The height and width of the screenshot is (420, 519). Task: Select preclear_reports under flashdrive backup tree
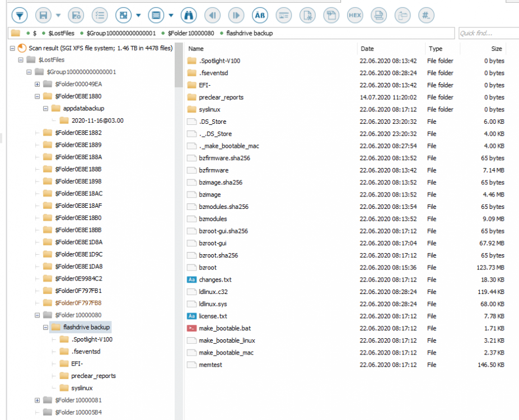pos(93,376)
